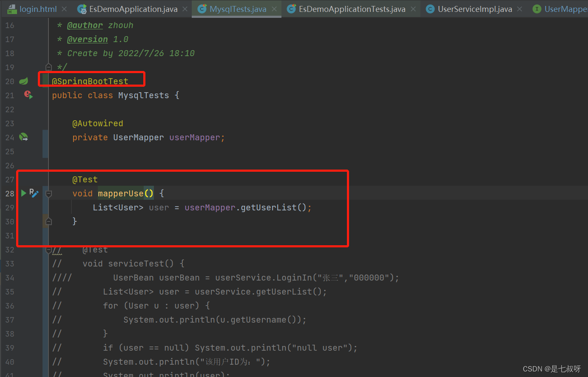Click the getUserList call on line 29

[268, 207]
